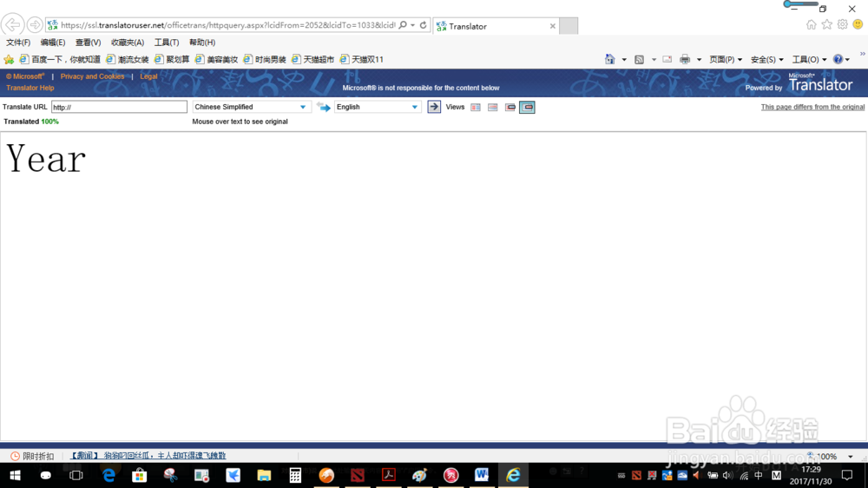Open the Privacy and Cookies link
The height and width of the screenshot is (488, 868).
93,76
